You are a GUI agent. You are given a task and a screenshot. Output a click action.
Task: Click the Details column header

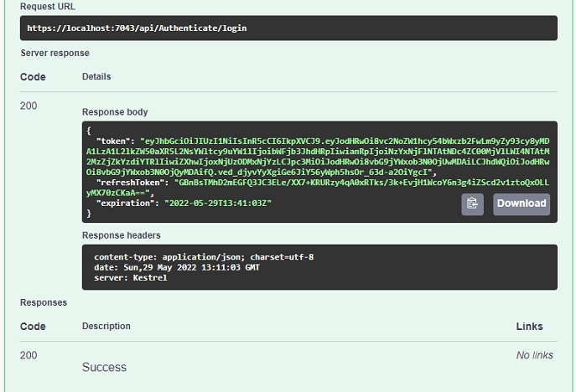click(96, 76)
